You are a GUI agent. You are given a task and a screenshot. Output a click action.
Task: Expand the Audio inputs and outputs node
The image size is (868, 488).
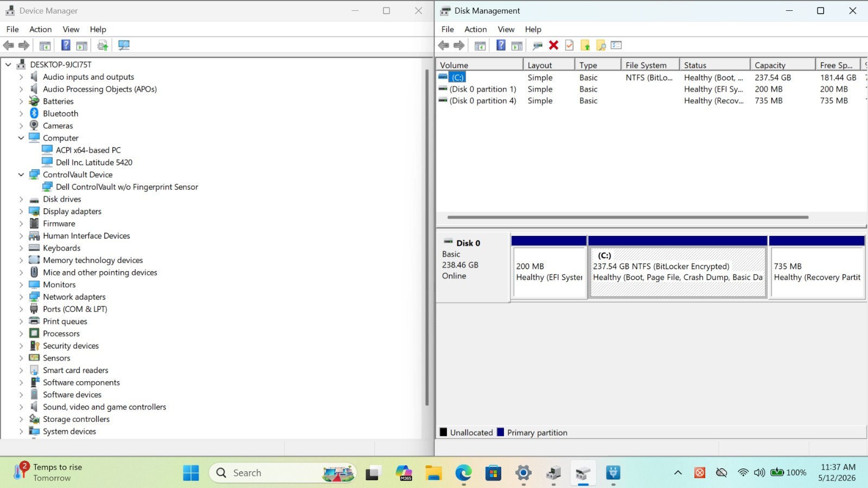point(21,77)
